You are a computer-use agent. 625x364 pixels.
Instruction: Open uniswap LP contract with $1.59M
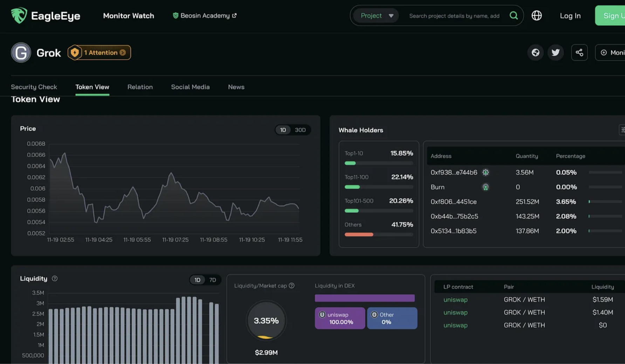tap(455, 300)
